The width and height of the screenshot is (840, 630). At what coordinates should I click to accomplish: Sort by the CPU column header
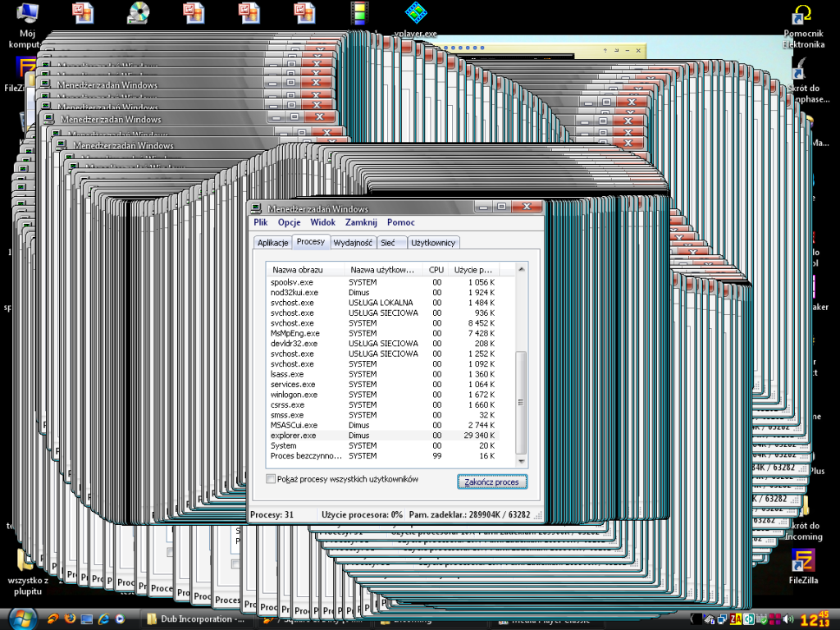[436, 270]
